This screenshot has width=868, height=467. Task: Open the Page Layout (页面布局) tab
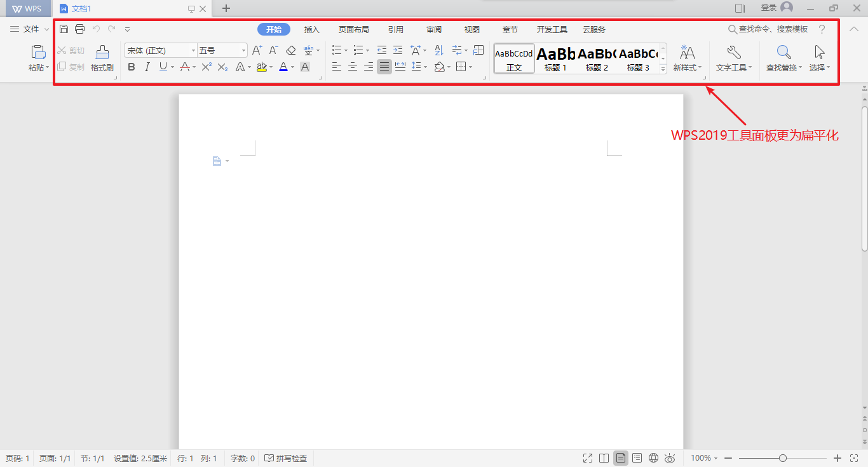[x=353, y=30]
